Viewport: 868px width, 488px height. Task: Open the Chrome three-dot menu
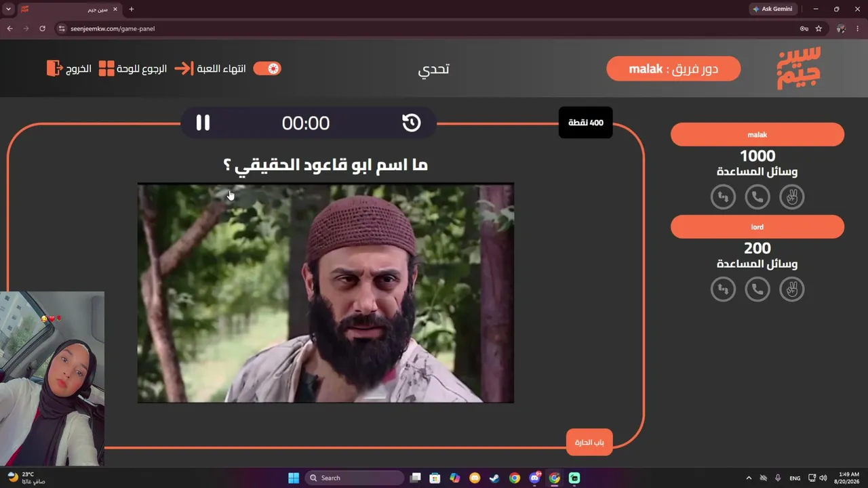(x=858, y=28)
